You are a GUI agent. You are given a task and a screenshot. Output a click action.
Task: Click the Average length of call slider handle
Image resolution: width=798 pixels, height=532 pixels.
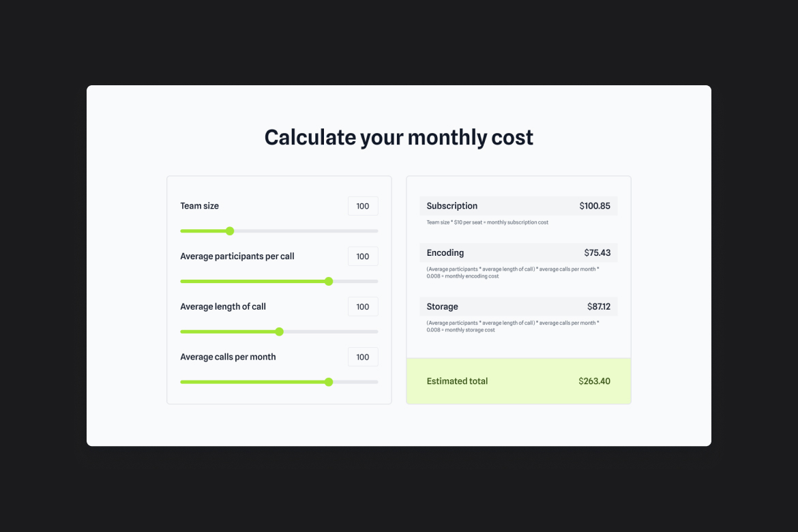[x=279, y=331]
